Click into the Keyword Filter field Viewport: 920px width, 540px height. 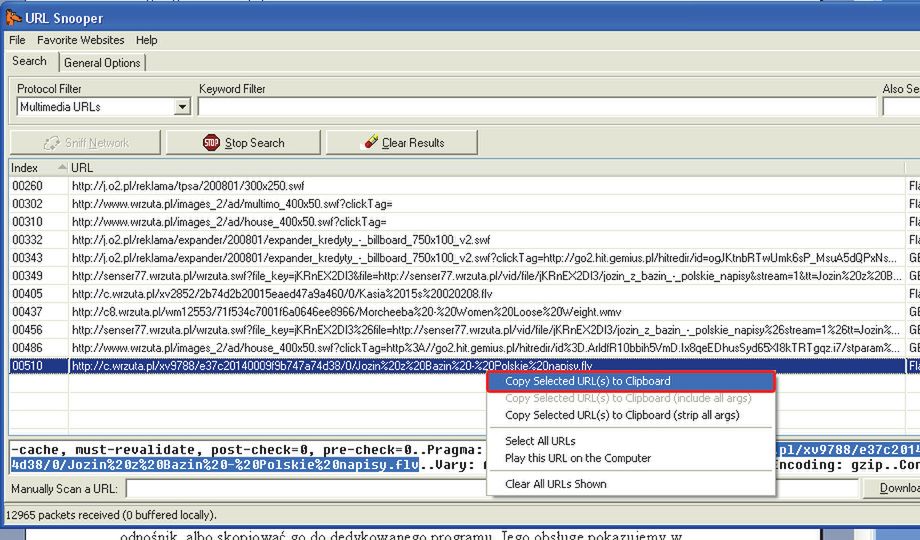point(537,107)
